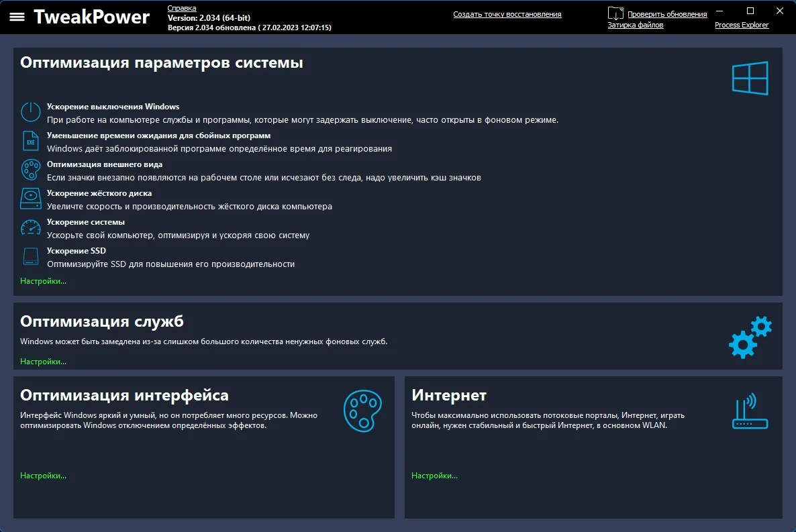
Task: Select Ускорение SSD entry
Action: [77, 251]
